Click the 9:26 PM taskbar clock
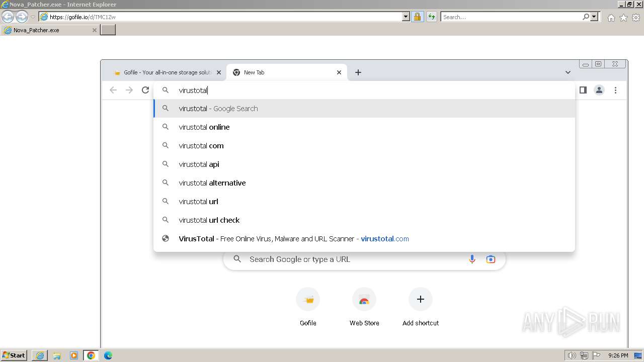644x362 pixels. click(x=618, y=355)
